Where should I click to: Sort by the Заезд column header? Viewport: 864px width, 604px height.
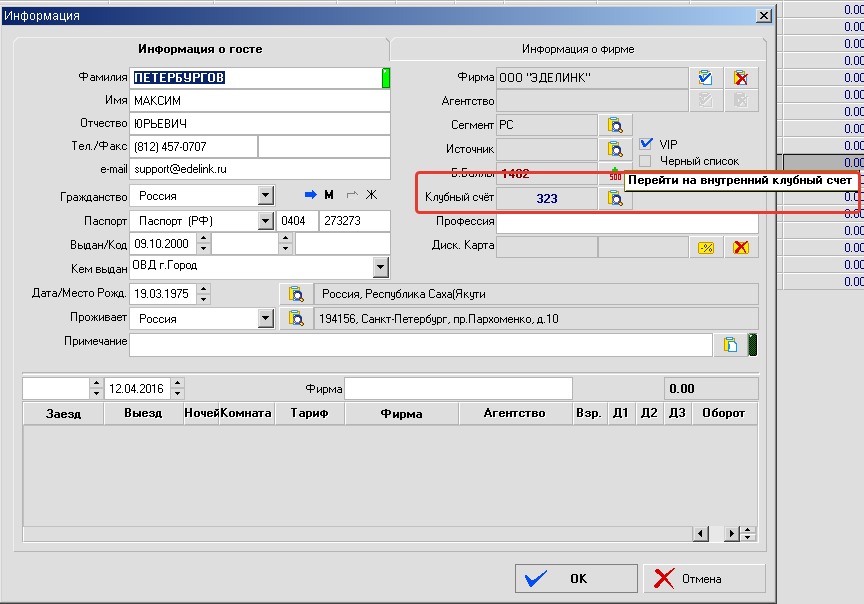click(x=62, y=413)
